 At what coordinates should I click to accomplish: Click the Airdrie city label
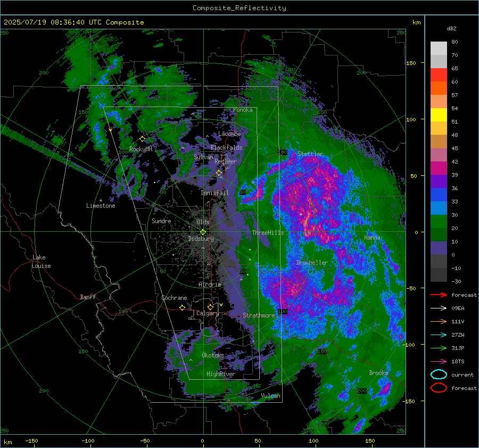pyautogui.click(x=210, y=284)
